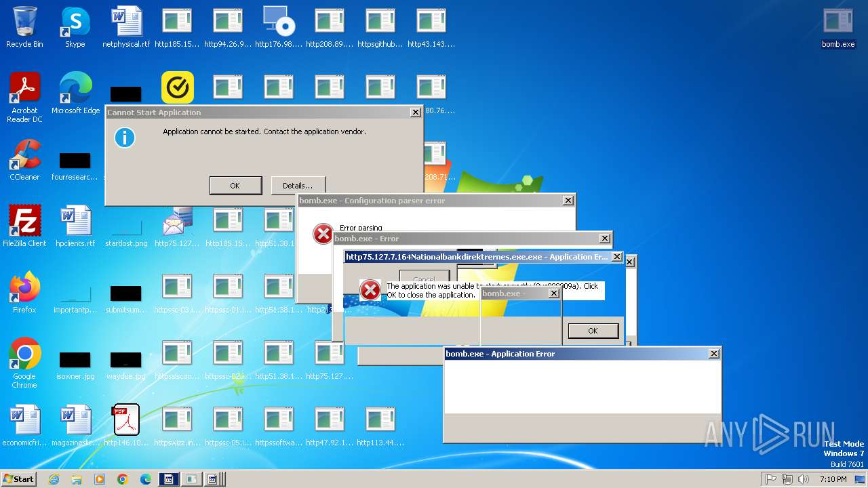This screenshot has height=488, width=868.
Task: Select the httpssc-02 desktop icon
Action: [x=228, y=360]
